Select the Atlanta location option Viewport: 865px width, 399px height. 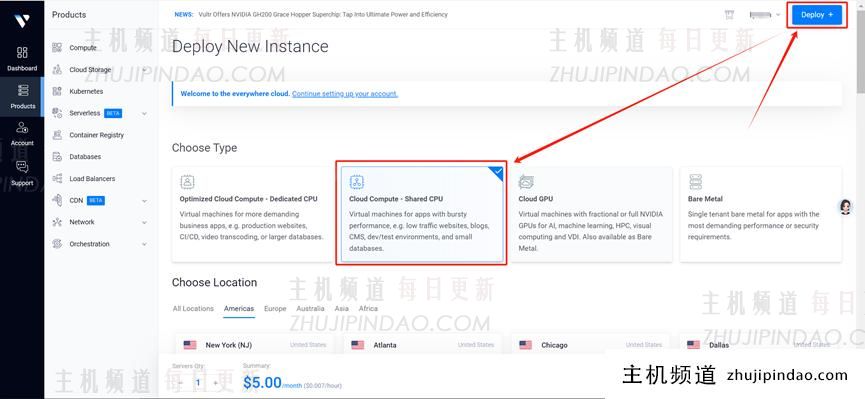click(x=422, y=345)
